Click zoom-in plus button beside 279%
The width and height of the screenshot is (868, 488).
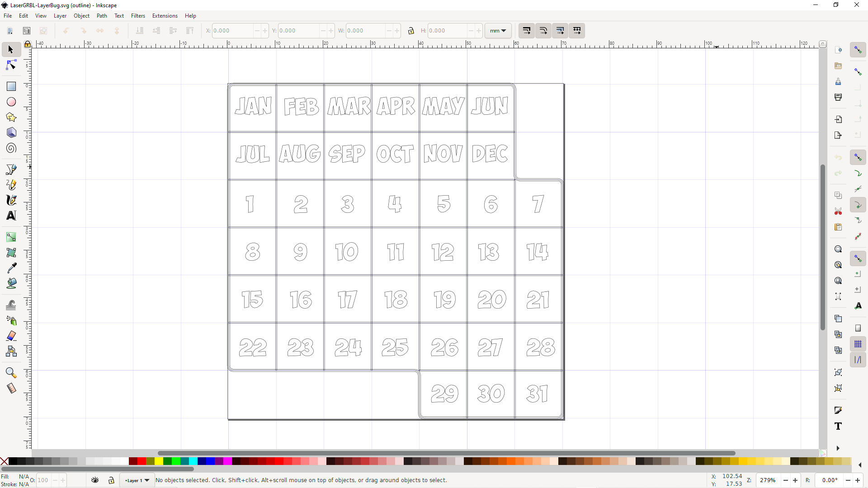point(795,480)
